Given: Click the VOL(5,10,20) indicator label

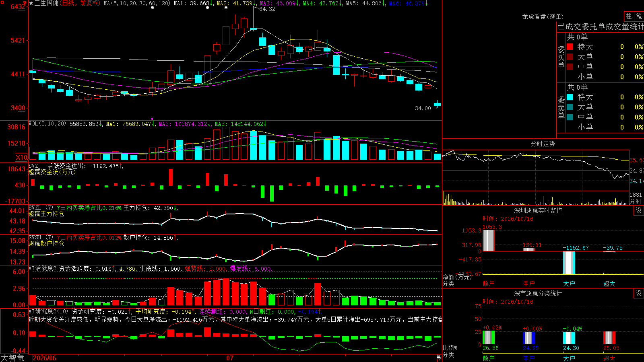Looking at the screenshot, I should [x=47, y=124].
